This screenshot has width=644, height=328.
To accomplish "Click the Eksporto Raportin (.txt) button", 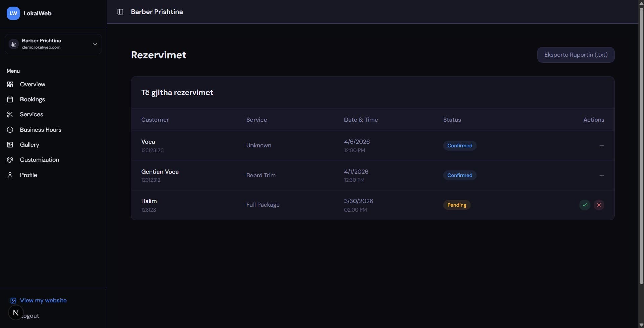I will point(576,55).
